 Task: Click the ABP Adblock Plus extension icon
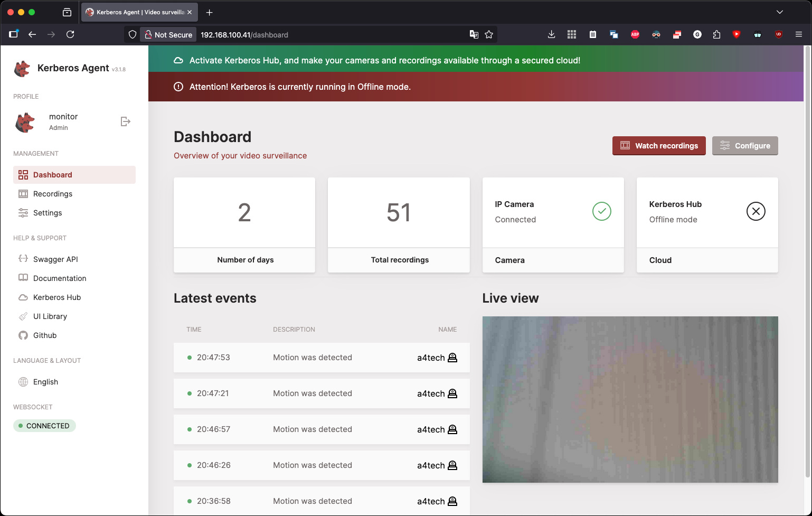(635, 34)
